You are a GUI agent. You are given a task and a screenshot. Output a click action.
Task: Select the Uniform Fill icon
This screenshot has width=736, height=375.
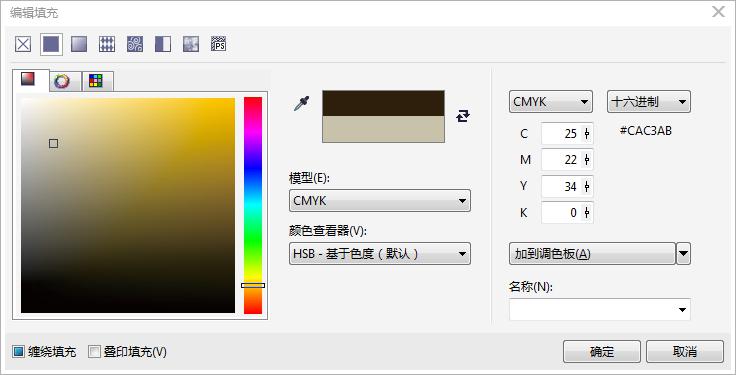pyautogui.click(x=51, y=45)
